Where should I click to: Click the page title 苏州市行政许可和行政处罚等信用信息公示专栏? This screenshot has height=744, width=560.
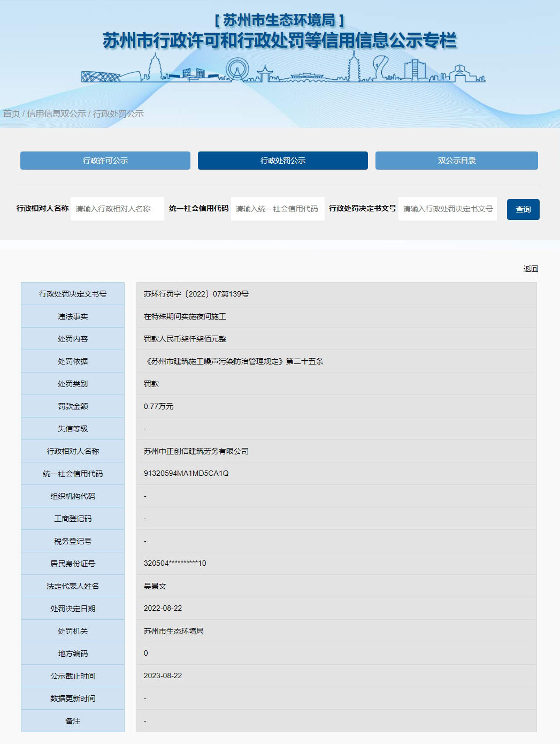(x=280, y=41)
